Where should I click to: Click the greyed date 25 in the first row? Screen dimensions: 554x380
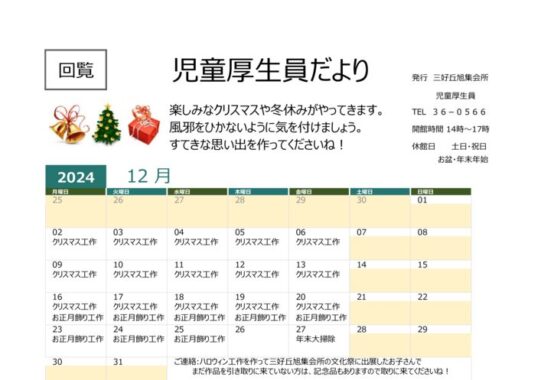pyautogui.click(x=57, y=200)
